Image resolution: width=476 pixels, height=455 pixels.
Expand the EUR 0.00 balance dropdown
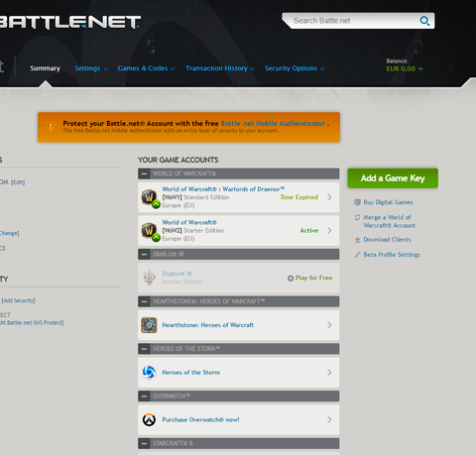[x=405, y=68]
